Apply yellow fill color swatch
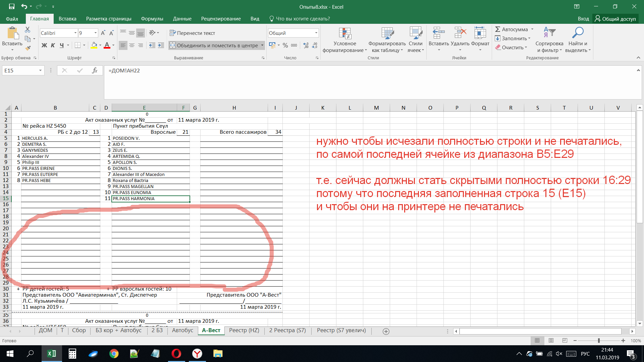Image resolution: width=644 pixels, height=362 pixels. [94, 45]
